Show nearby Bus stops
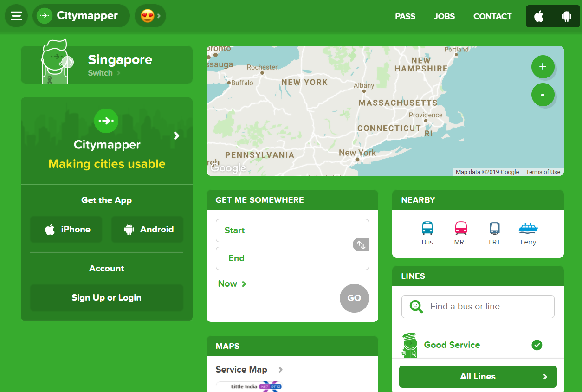Image resolution: width=582 pixels, height=392 pixels. [427, 233]
